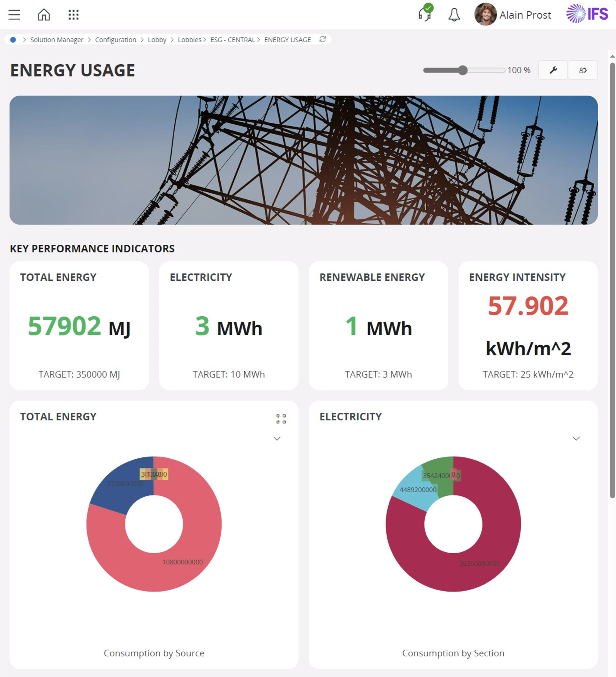Click the zoom slider handle

coord(463,70)
